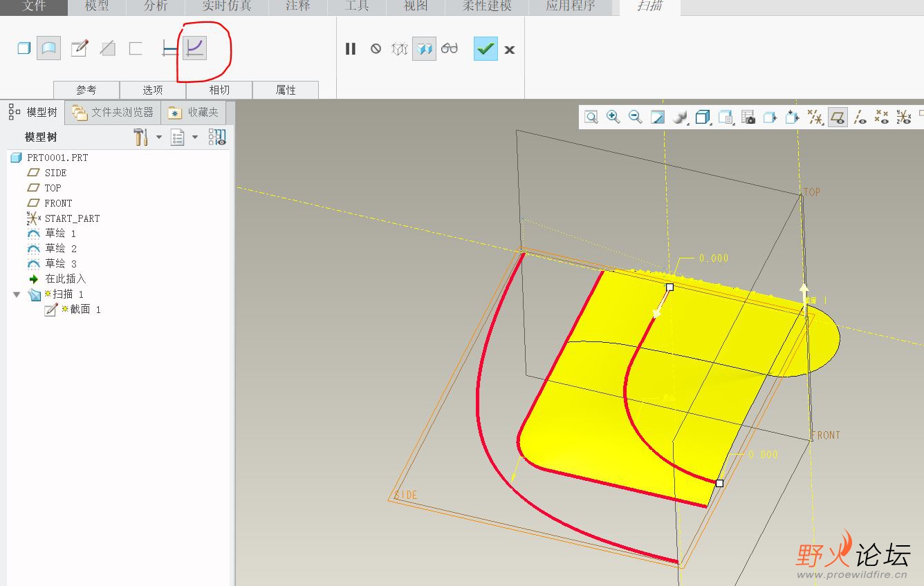Toggle datum point display
The image size is (924, 586).
[x=882, y=117]
